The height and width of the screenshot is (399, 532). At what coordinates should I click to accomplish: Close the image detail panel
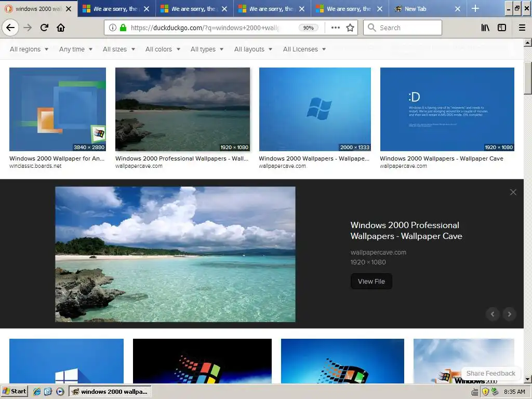pyautogui.click(x=513, y=192)
